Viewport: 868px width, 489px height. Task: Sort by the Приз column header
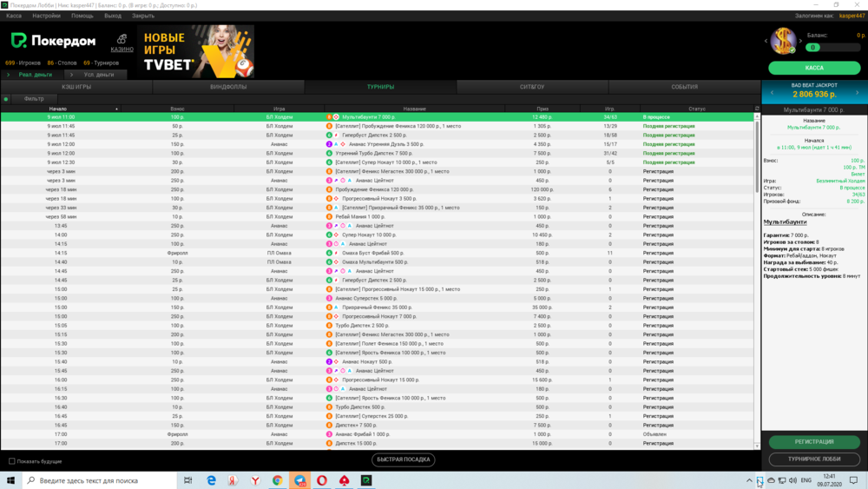click(542, 109)
